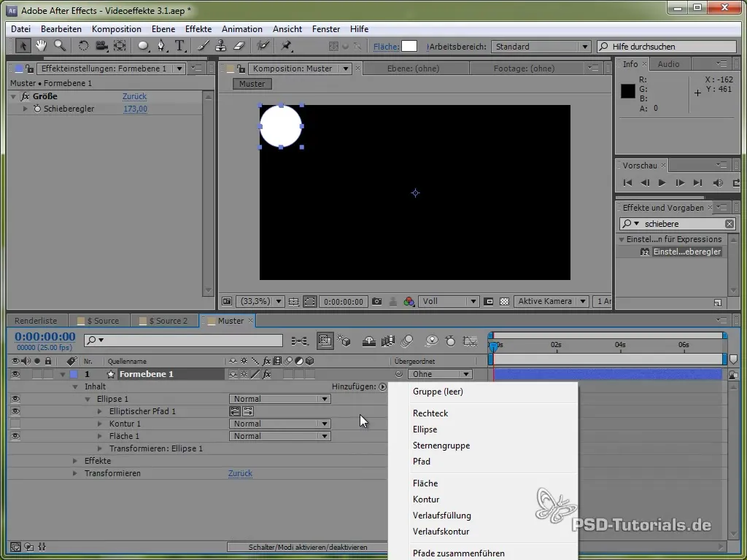Expand Transformieren: Ellipse 1 group
This screenshot has height=560, width=747.
[99, 448]
